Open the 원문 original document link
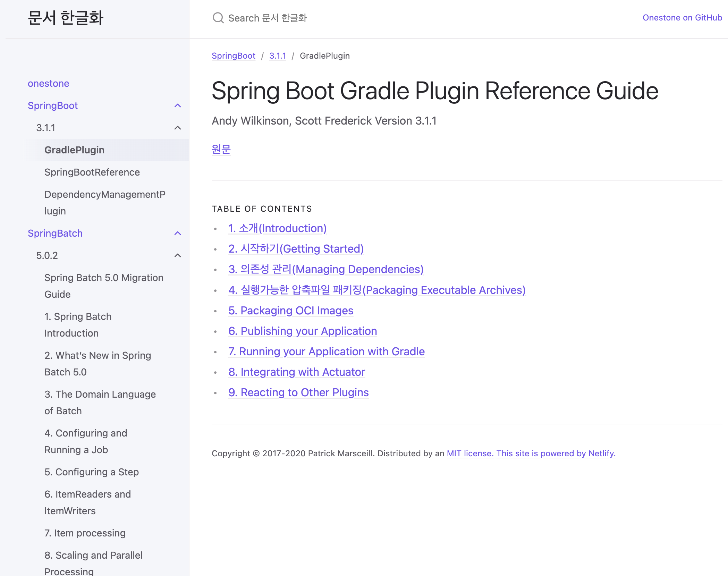Image resolution: width=728 pixels, height=576 pixels. (221, 149)
